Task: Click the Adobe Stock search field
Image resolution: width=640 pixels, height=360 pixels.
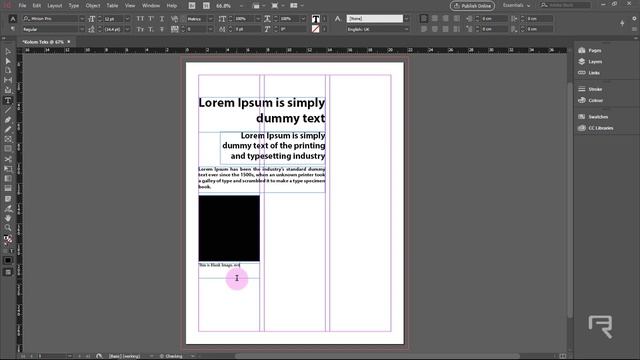Action: [565, 5]
